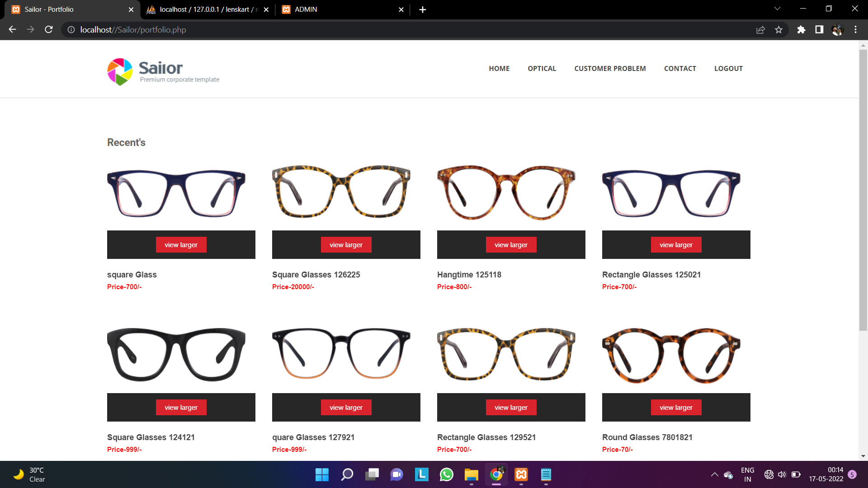Viewport: 868px width, 488px height.
Task: Reload the page with the refresh icon
Action: point(49,29)
